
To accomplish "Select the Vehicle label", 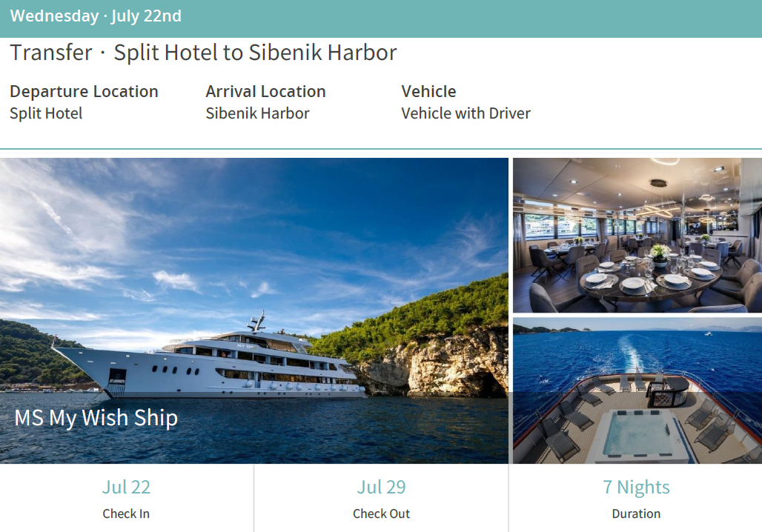I will coord(428,91).
